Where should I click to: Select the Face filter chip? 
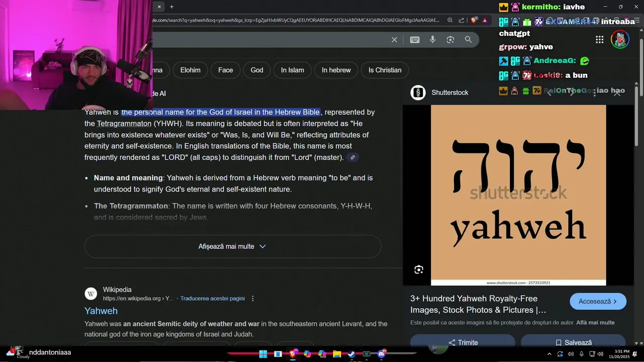225,70
